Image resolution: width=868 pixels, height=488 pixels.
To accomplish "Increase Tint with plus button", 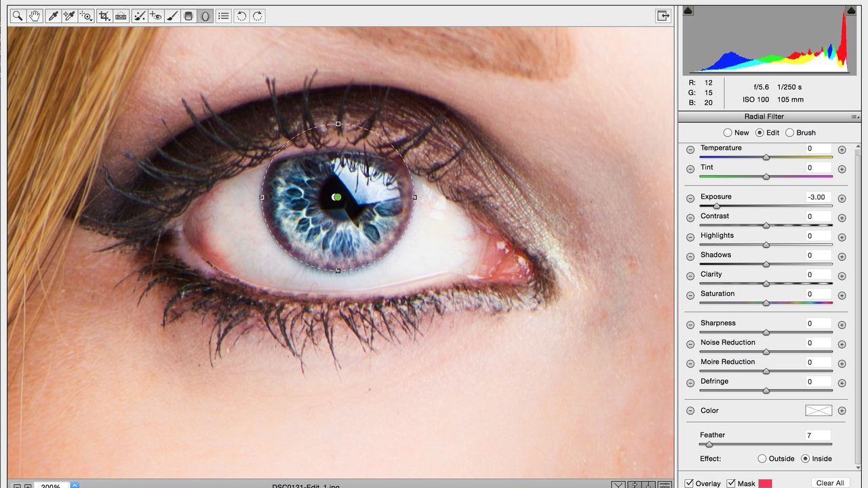I will 842,169.
